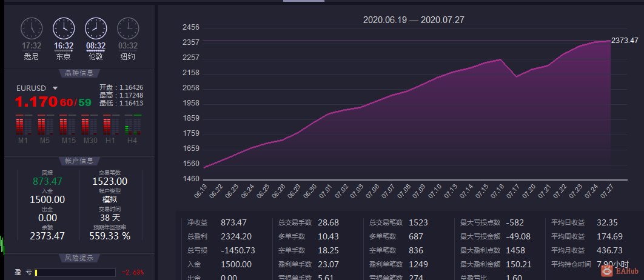Click the EURUSD symbol name
The width and height of the screenshot is (644, 280).
[x=31, y=88]
